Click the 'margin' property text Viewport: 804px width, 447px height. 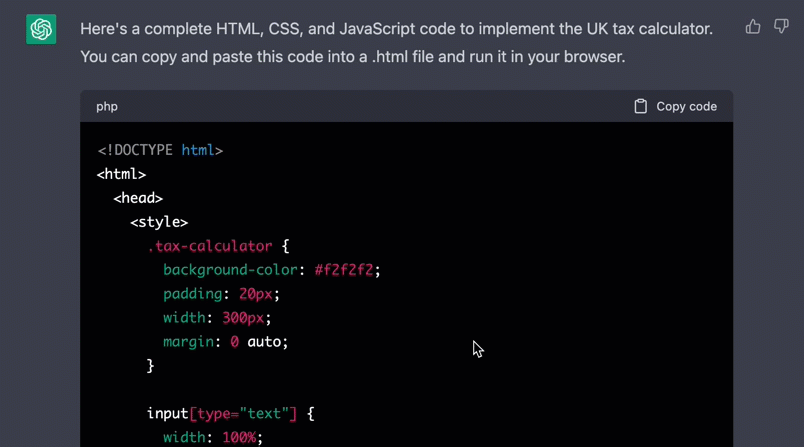click(x=188, y=342)
